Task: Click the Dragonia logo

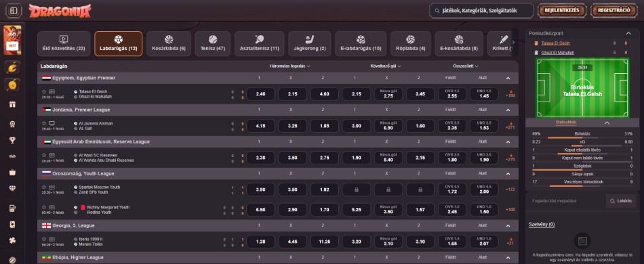Action: coord(60,11)
